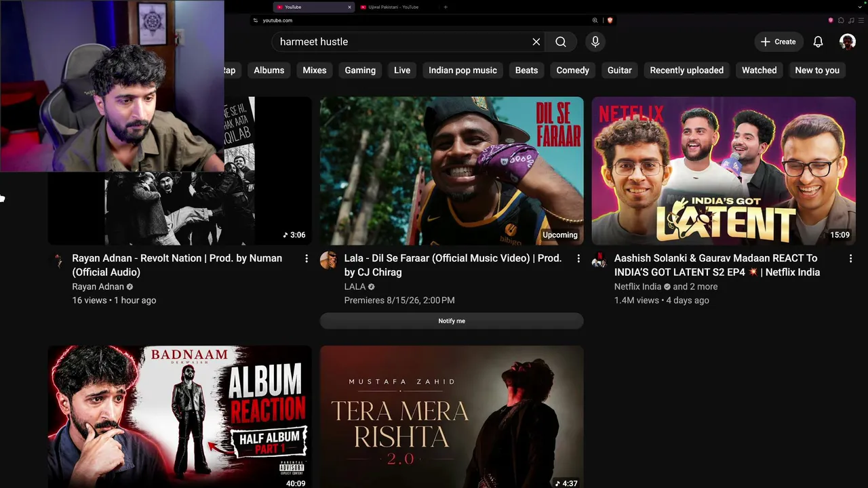Select the Gaming filter chip
The width and height of the screenshot is (868, 488).
point(360,70)
